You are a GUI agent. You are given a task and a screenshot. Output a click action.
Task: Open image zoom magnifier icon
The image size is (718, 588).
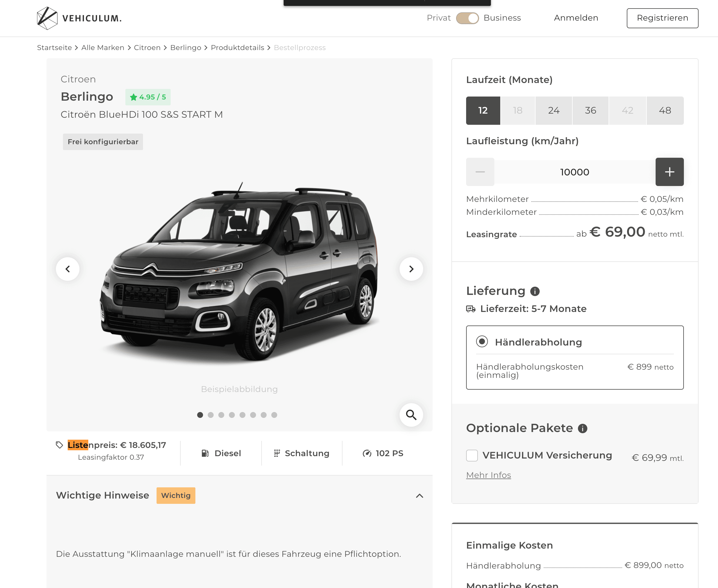[x=411, y=415]
